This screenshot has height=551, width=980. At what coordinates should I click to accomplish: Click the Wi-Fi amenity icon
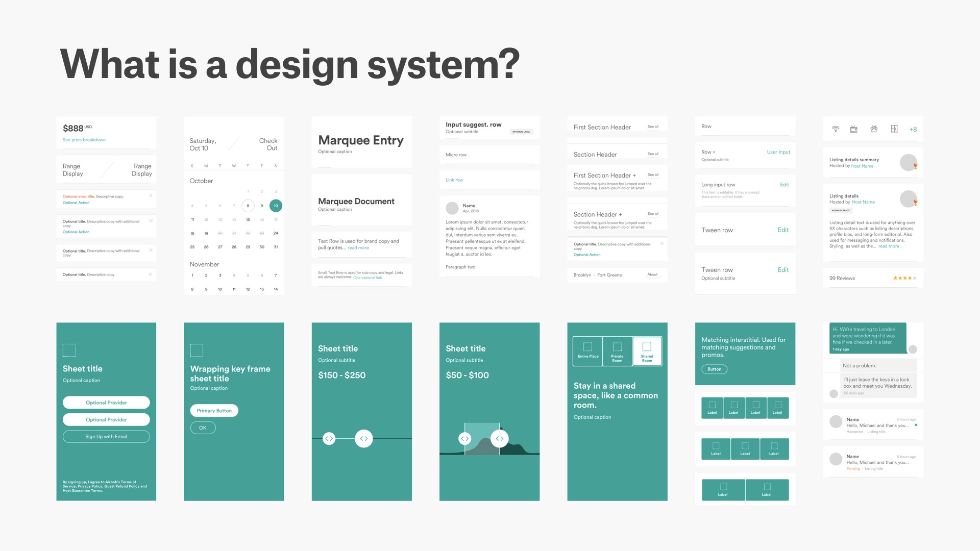click(x=836, y=129)
